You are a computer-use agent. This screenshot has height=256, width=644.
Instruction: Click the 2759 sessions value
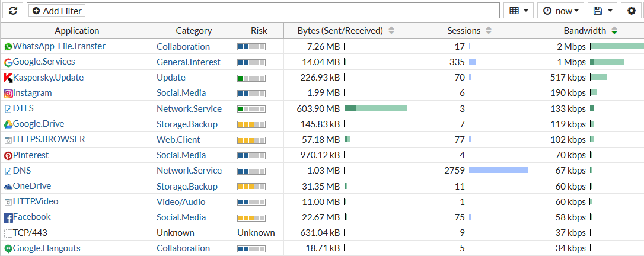tap(455, 170)
